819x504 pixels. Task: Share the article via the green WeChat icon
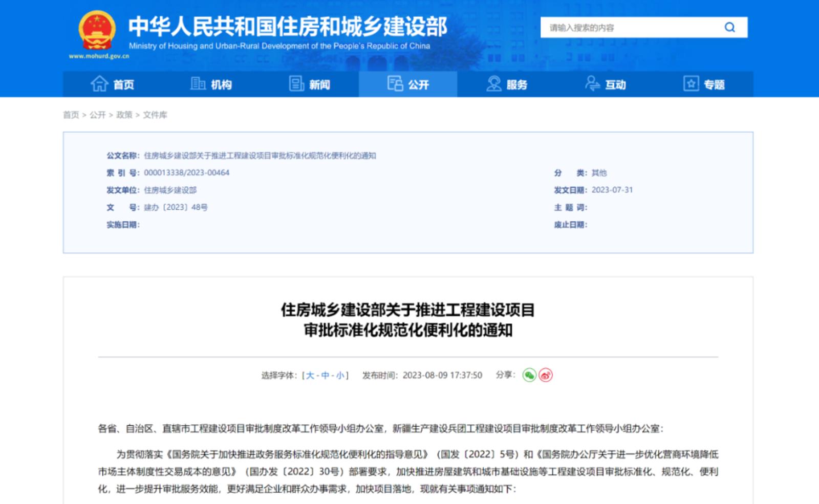528,375
